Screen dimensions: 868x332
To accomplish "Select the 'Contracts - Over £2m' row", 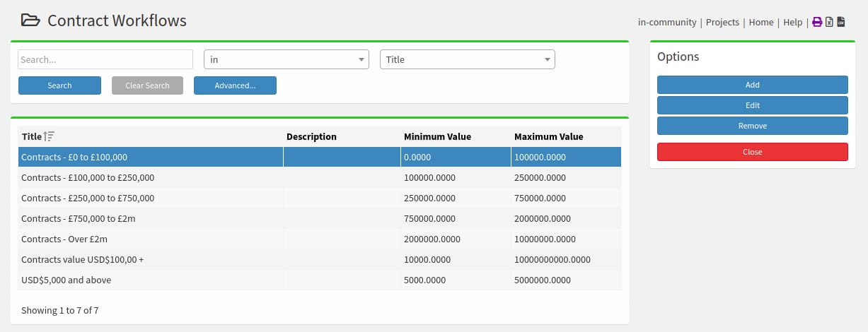I will click(64, 239).
